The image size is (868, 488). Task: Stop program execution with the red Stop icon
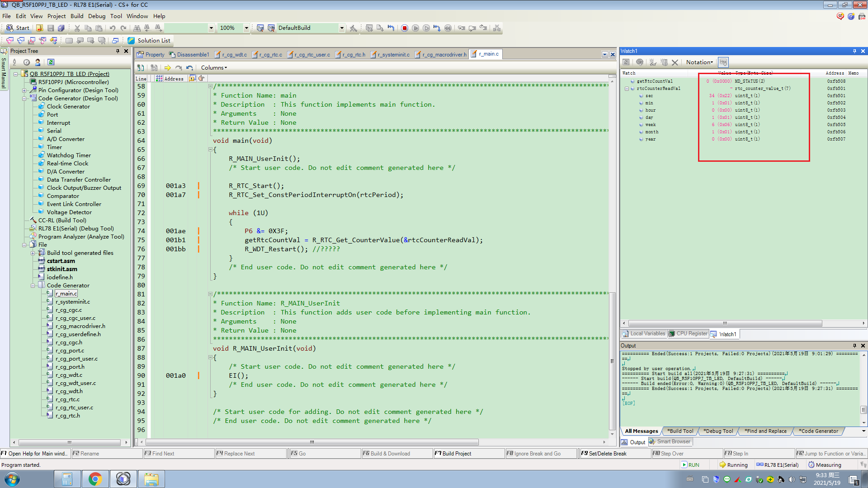point(404,28)
